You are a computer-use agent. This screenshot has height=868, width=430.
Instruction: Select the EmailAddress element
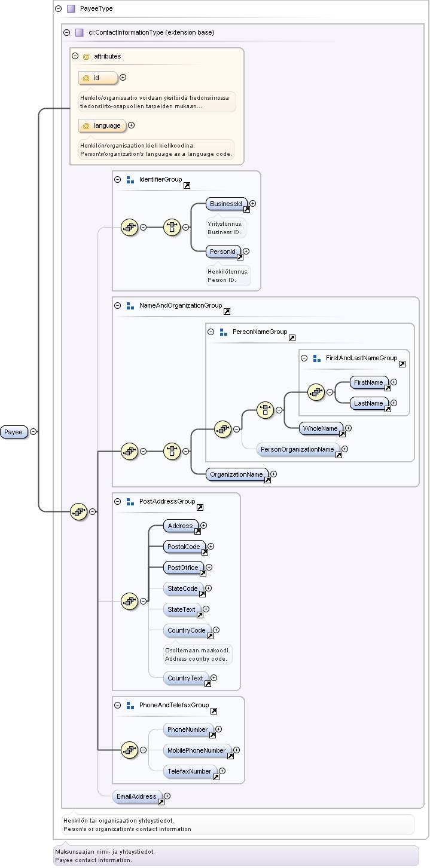[x=138, y=796]
